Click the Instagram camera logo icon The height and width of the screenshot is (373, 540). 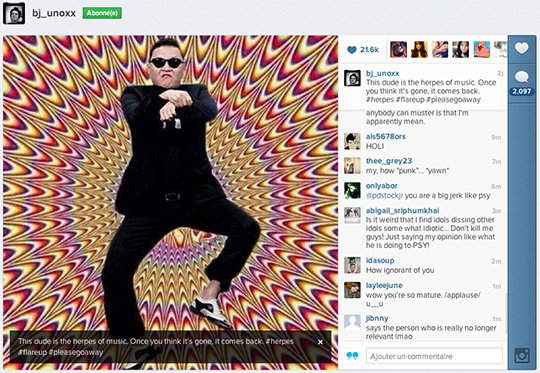pos(522,355)
